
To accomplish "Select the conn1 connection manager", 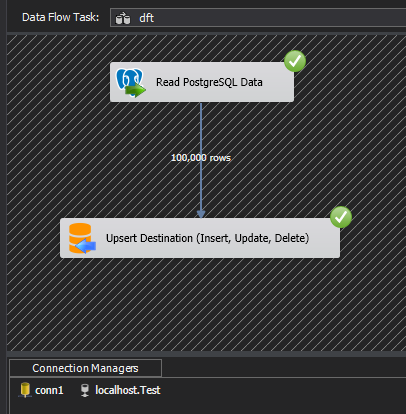I will (x=42, y=390).
